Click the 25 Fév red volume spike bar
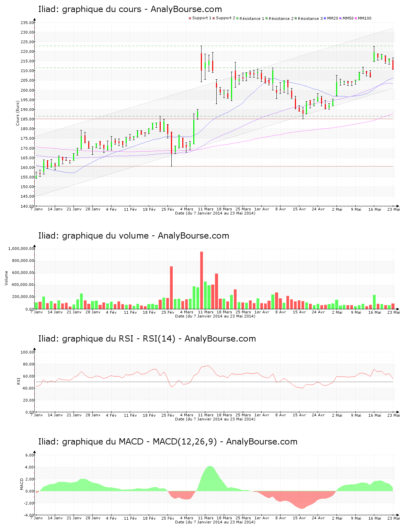The width and height of the screenshot is (412, 532). click(171, 288)
